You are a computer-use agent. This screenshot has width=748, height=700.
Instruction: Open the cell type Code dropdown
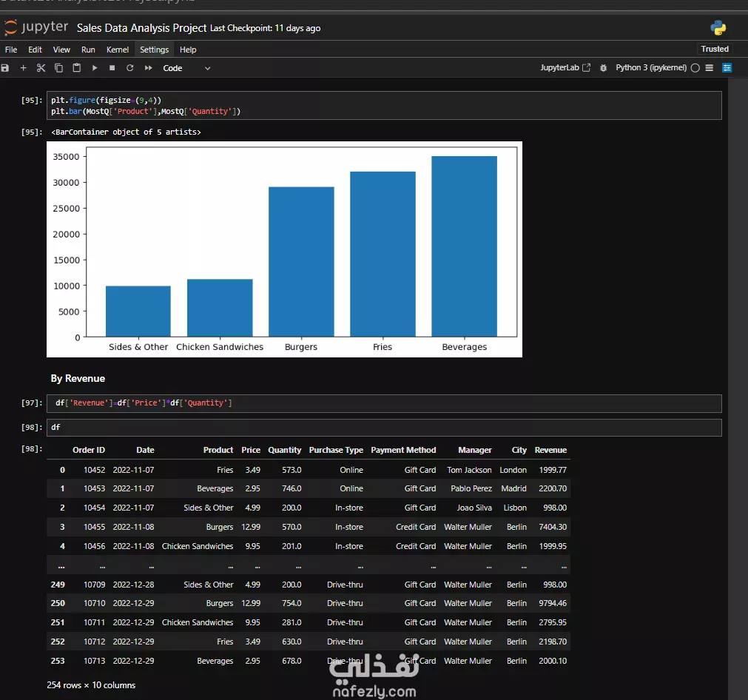[x=186, y=68]
